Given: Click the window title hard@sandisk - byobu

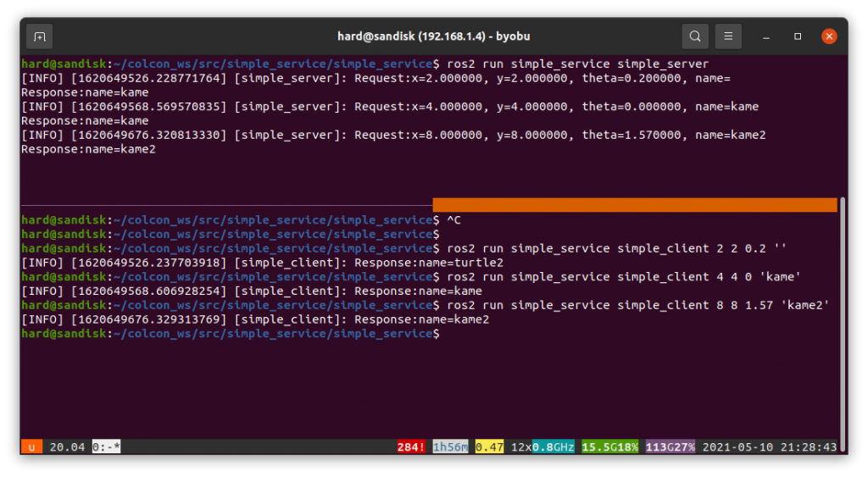Looking at the screenshot, I should pyautogui.click(x=433, y=36).
